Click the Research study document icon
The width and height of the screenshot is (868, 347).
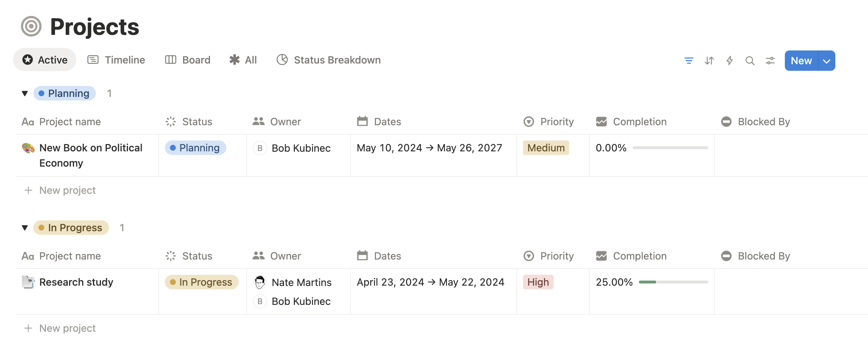[28, 282]
